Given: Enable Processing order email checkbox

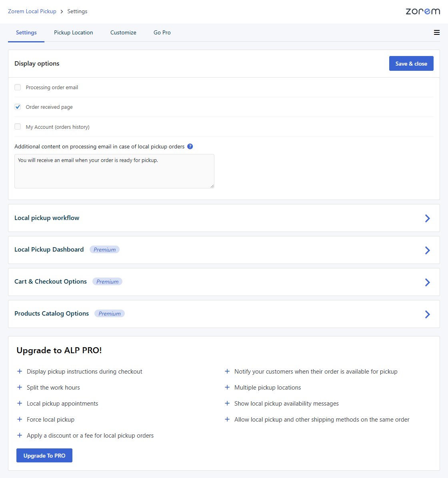Looking at the screenshot, I should point(18,87).
